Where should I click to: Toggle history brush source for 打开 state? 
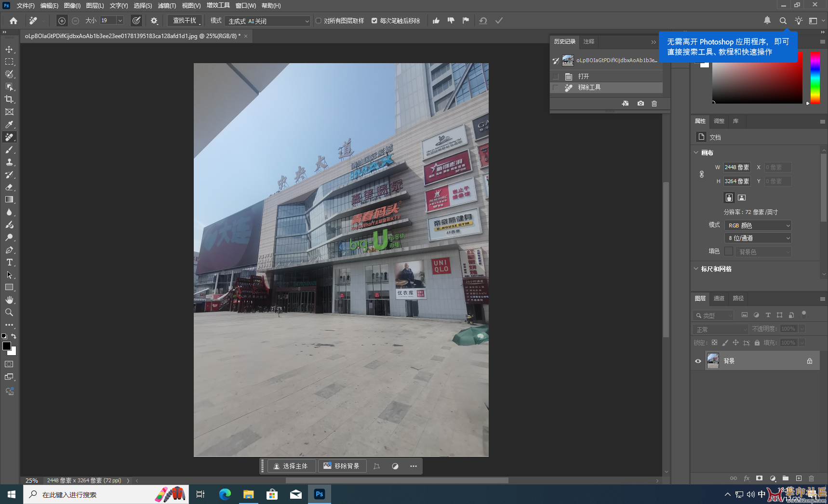(556, 77)
